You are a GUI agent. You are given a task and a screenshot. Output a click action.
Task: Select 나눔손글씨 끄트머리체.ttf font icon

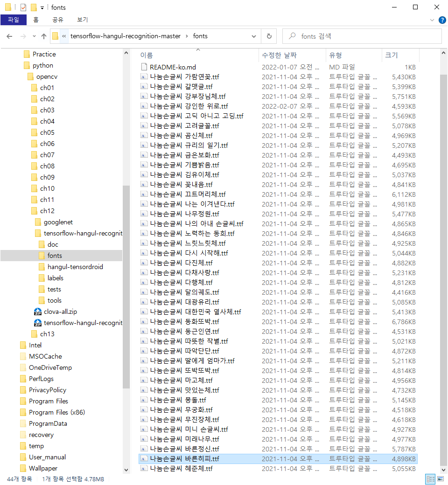click(144, 194)
